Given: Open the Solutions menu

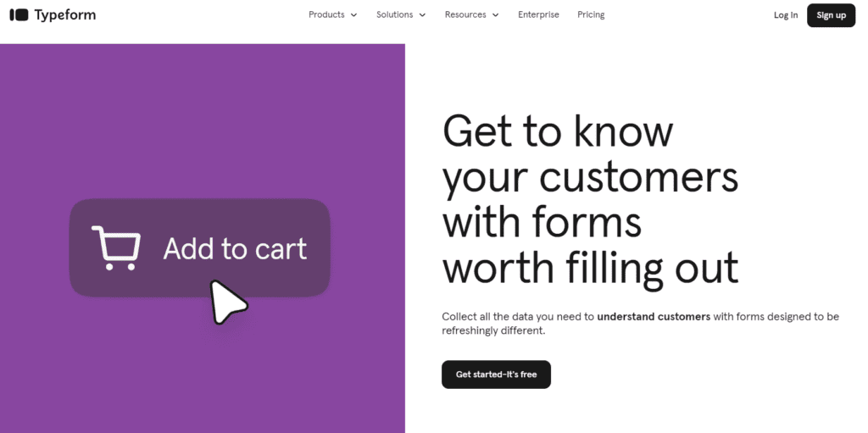Looking at the screenshot, I should click(x=394, y=14).
